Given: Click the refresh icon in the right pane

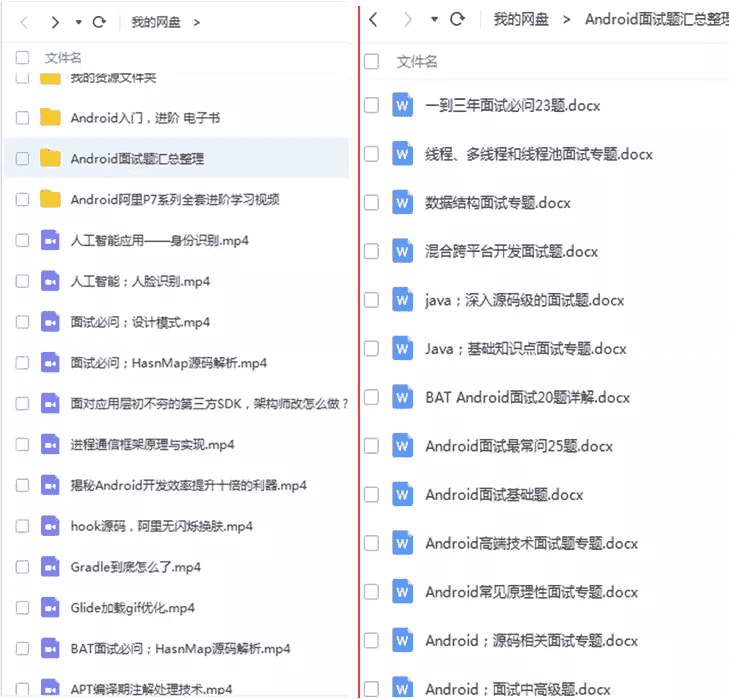Looking at the screenshot, I should pos(457,19).
